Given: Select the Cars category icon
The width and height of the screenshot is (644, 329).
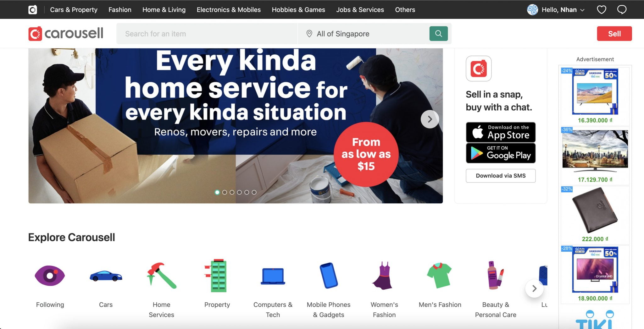Looking at the screenshot, I should point(106,276).
